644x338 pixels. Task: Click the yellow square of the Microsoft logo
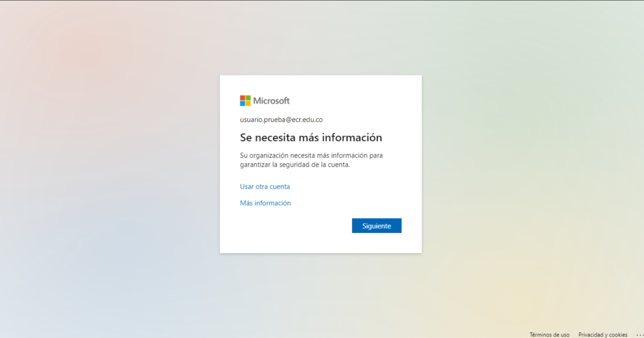tap(248, 103)
